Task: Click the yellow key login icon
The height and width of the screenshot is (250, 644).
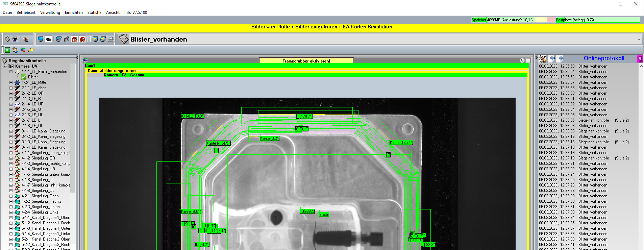Action: click(x=31, y=50)
